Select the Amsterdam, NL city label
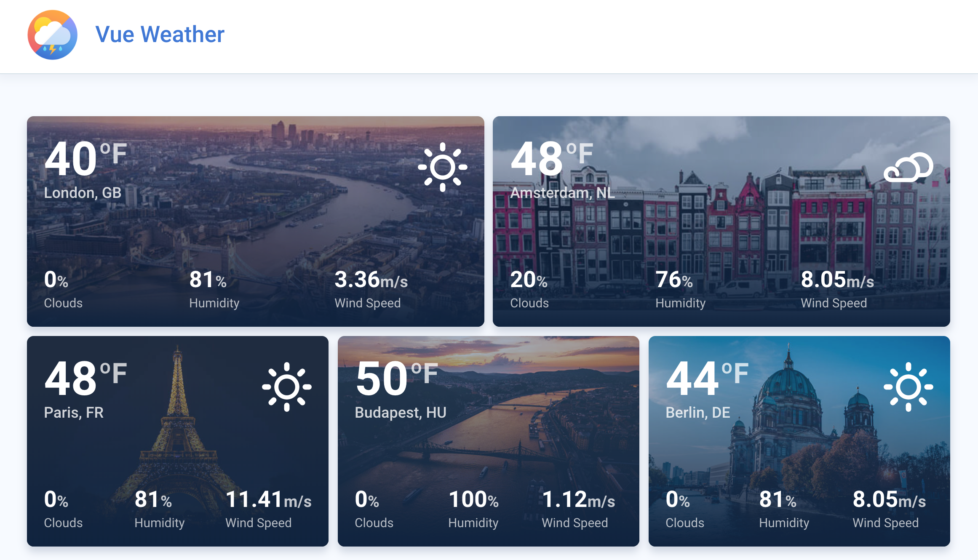 click(562, 193)
